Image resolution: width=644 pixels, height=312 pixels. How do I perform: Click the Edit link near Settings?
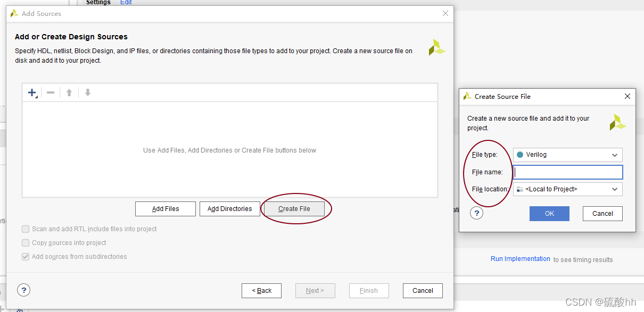click(126, 3)
